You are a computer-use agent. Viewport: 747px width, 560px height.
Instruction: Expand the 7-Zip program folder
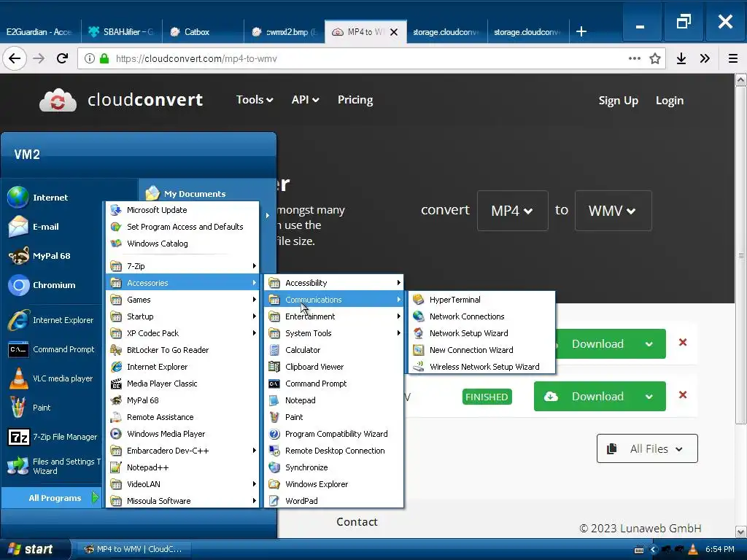[x=182, y=265]
